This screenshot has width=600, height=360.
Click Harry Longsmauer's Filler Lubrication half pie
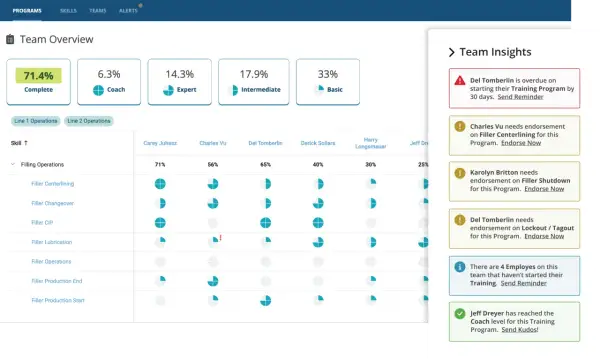point(371,242)
